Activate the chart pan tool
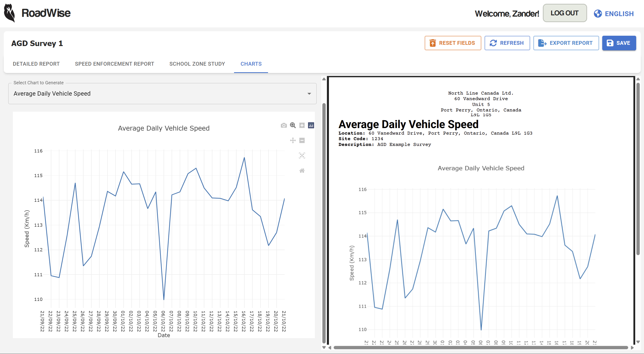Image resolution: width=644 pixels, height=354 pixels. point(293,140)
